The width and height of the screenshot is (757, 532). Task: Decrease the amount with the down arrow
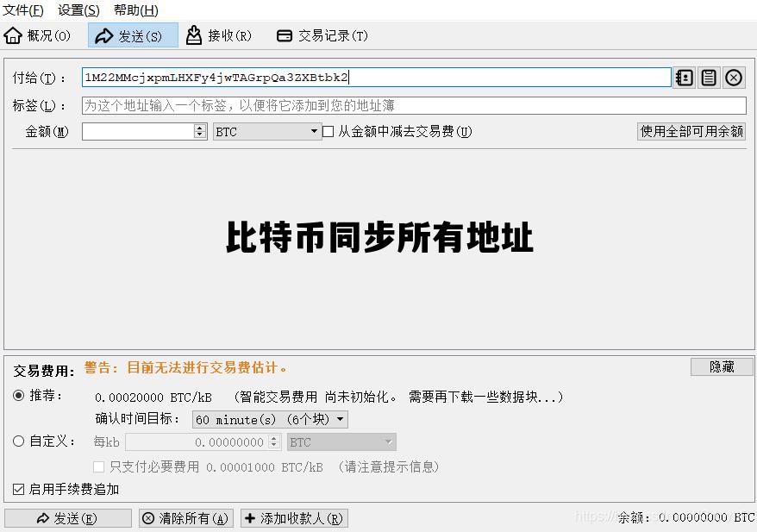pos(200,135)
